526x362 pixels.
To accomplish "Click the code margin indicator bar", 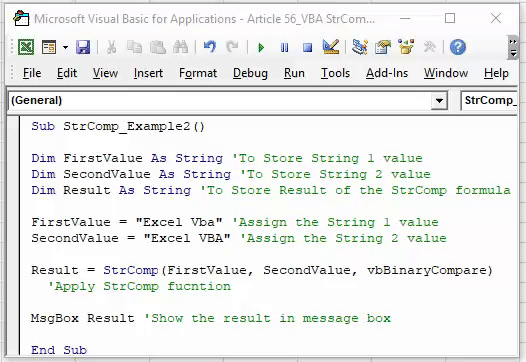I will (x=13, y=236).
